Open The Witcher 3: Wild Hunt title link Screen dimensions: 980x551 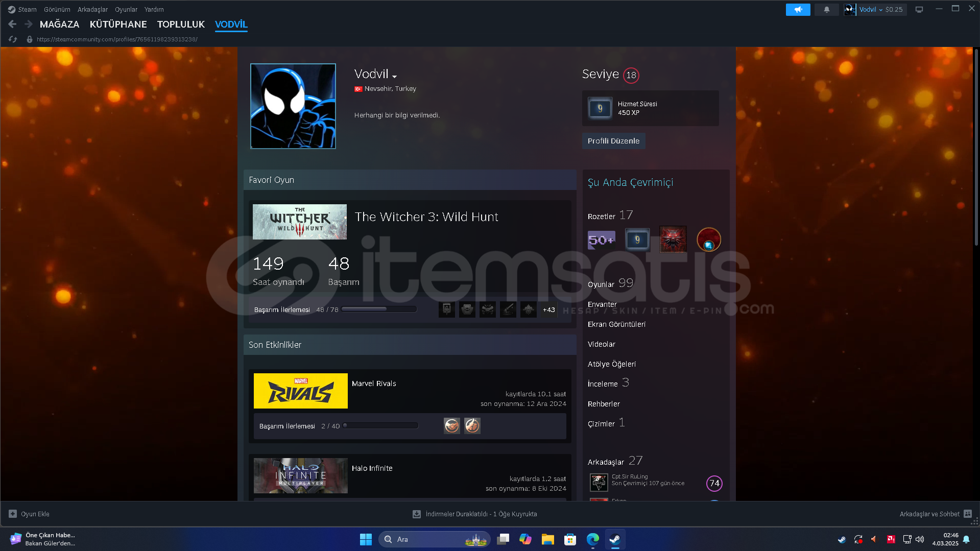pos(426,217)
